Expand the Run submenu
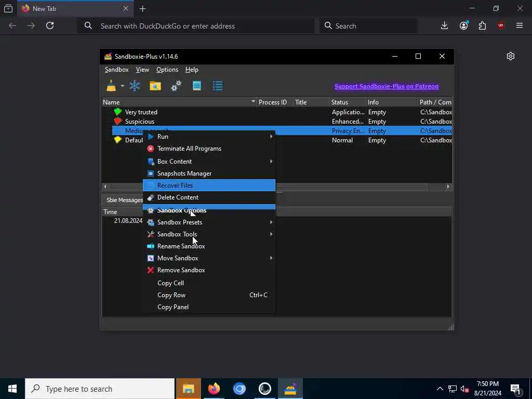Image resolution: width=532 pixels, height=399 pixels. [209, 137]
